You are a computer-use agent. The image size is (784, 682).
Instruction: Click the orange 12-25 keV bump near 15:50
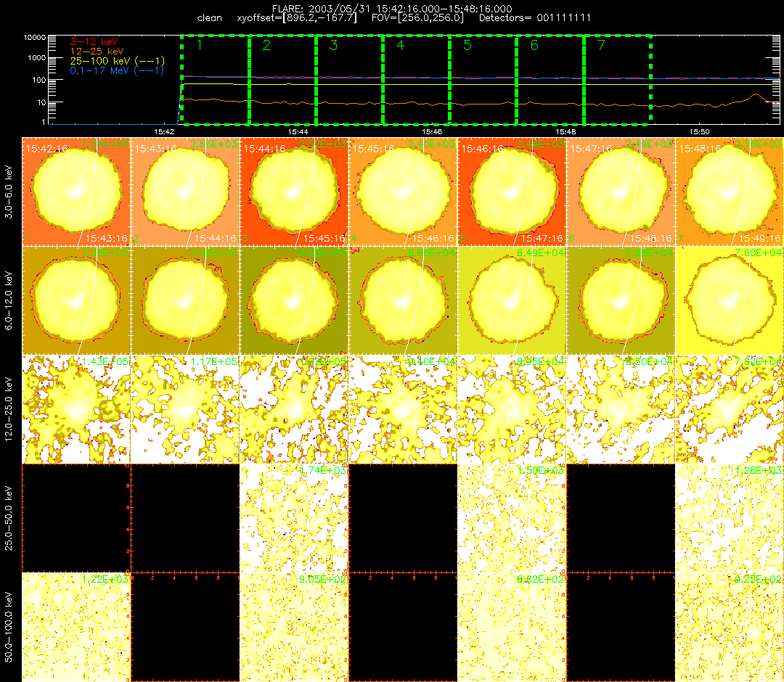tap(754, 96)
